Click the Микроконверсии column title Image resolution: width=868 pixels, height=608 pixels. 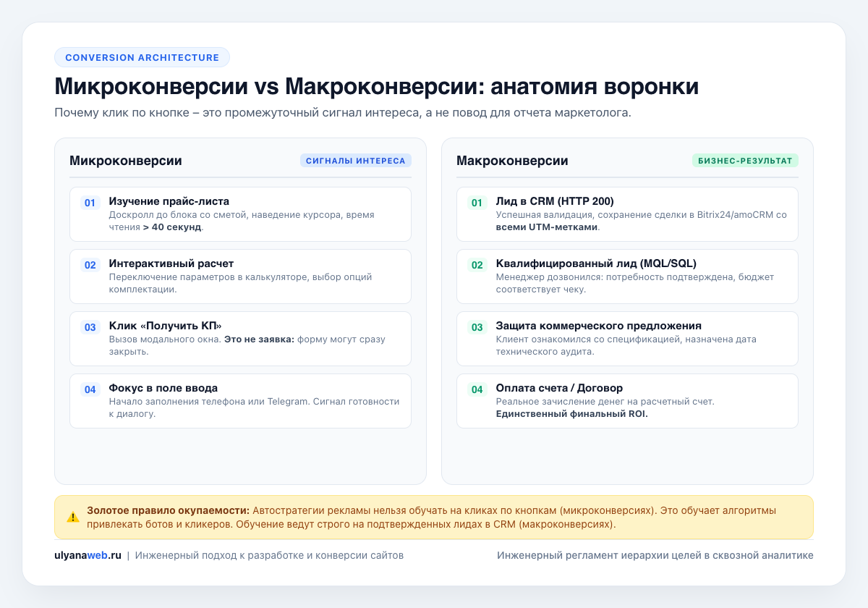click(x=126, y=161)
